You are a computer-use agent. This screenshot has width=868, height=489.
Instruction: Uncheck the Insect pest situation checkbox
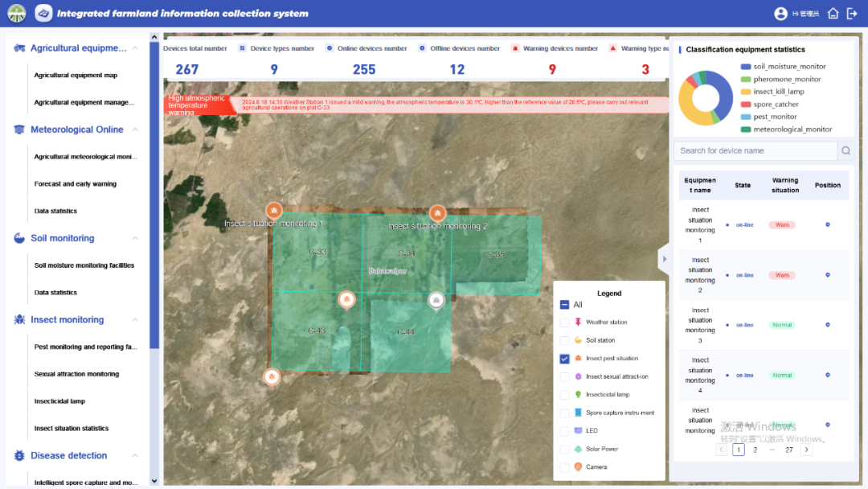(x=564, y=359)
